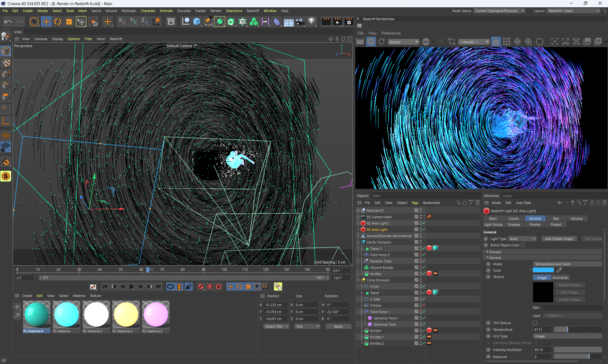Click Apply in the coordinates panel
608x364 pixels.
click(338, 326)
